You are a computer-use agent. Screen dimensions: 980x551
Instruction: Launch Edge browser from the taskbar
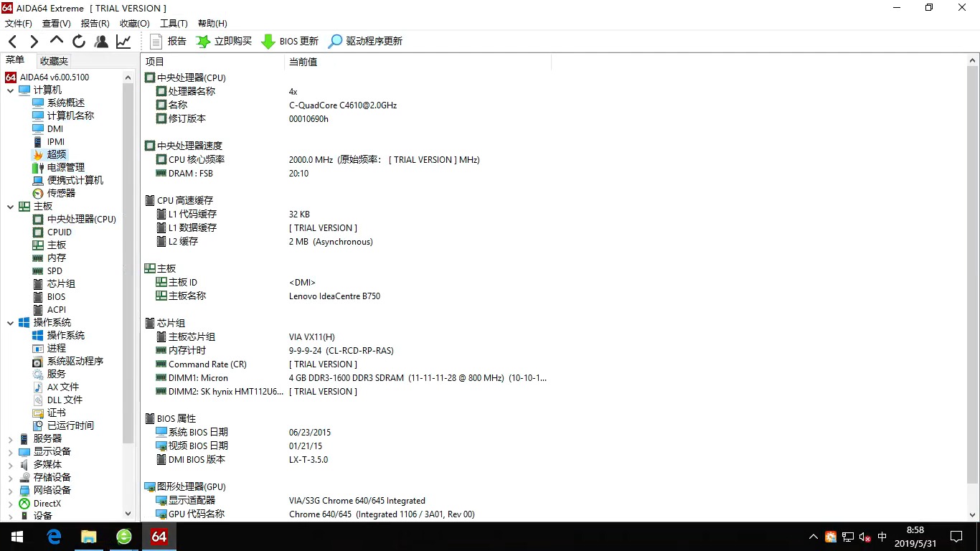tap(54, 537)
